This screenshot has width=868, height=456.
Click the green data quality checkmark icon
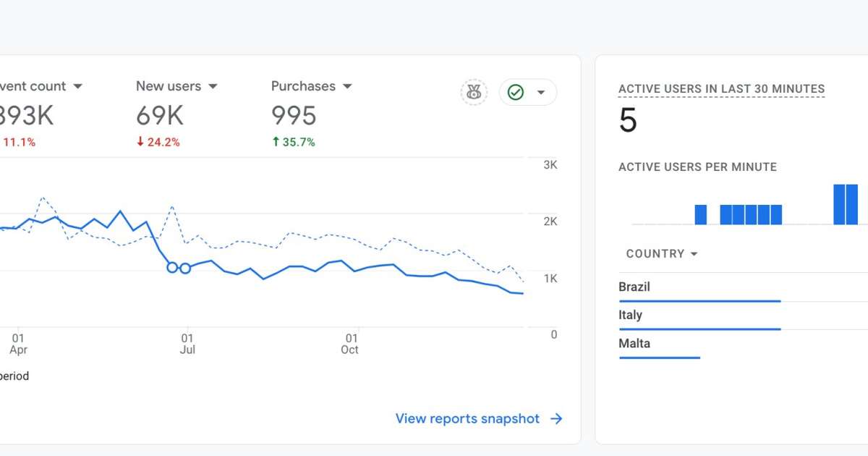pyautogui.click(x=516, y=92)
